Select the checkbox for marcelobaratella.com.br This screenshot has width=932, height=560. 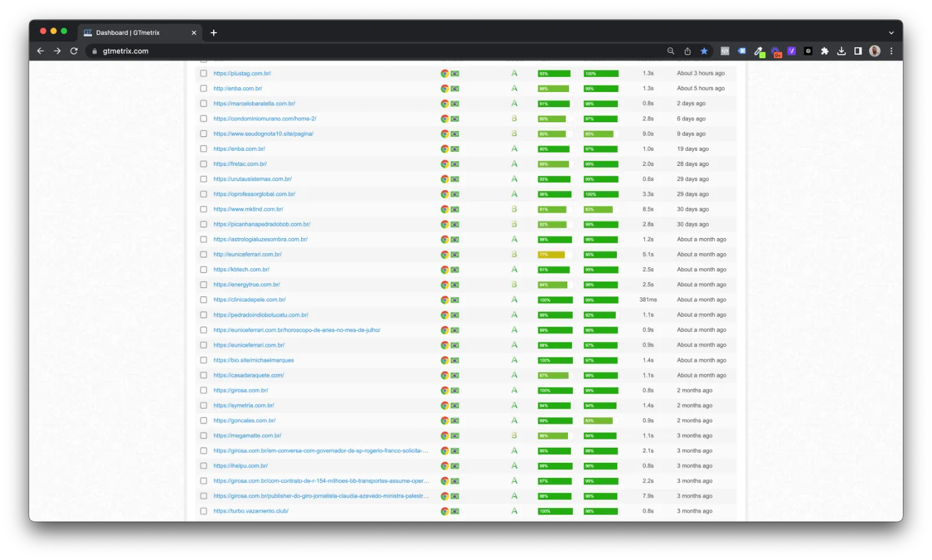203,104
